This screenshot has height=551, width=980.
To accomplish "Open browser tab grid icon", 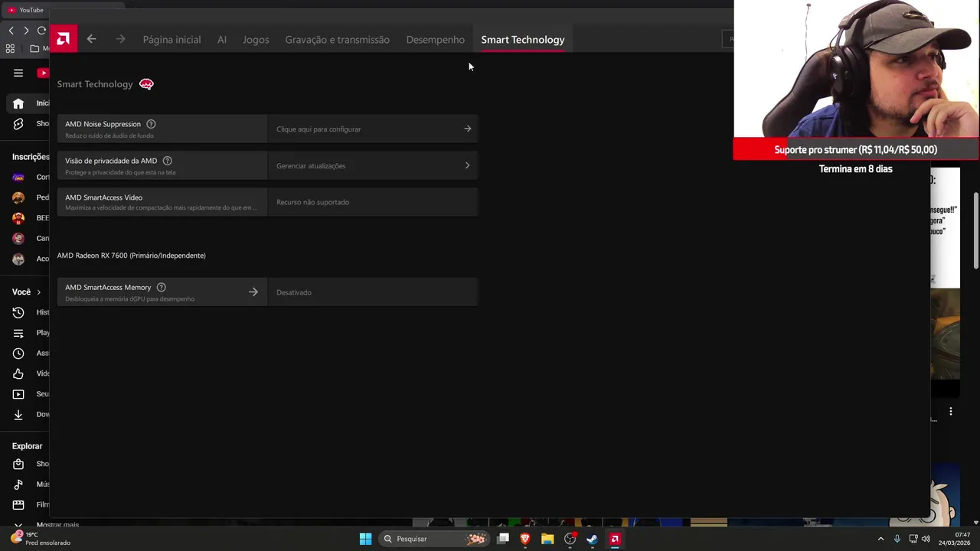I will [10, 48].
